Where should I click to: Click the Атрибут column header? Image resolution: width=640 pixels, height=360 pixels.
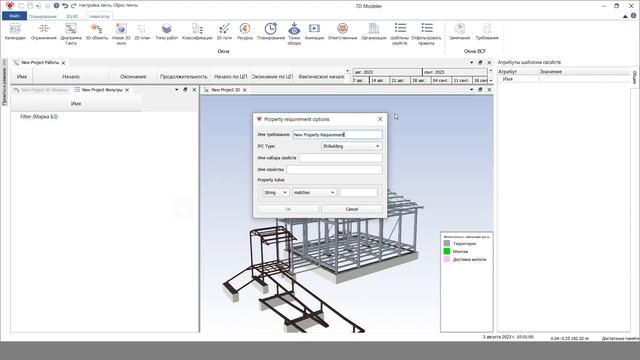click(x=507, y=71)
